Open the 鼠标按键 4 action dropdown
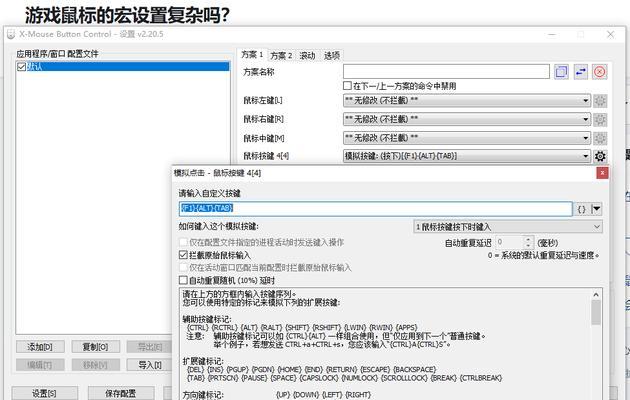Viewport: 630px width, 400px height. (x=467, y=156)
